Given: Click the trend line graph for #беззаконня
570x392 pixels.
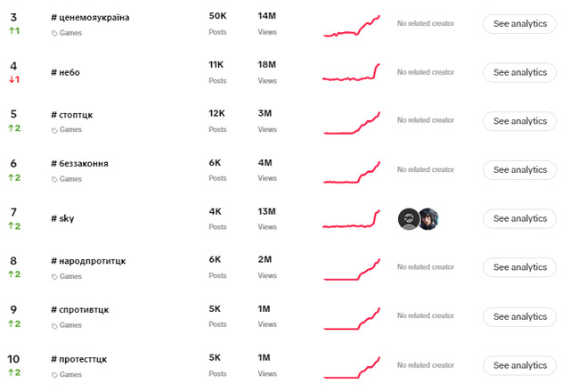Looking at the screenshot, I should (x=352, y=171).
